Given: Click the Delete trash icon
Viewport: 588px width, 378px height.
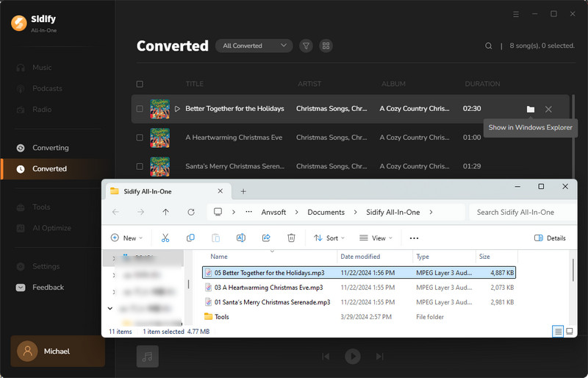Looking at the screenshot, I should pyautogui.click(x=291, y=238).
